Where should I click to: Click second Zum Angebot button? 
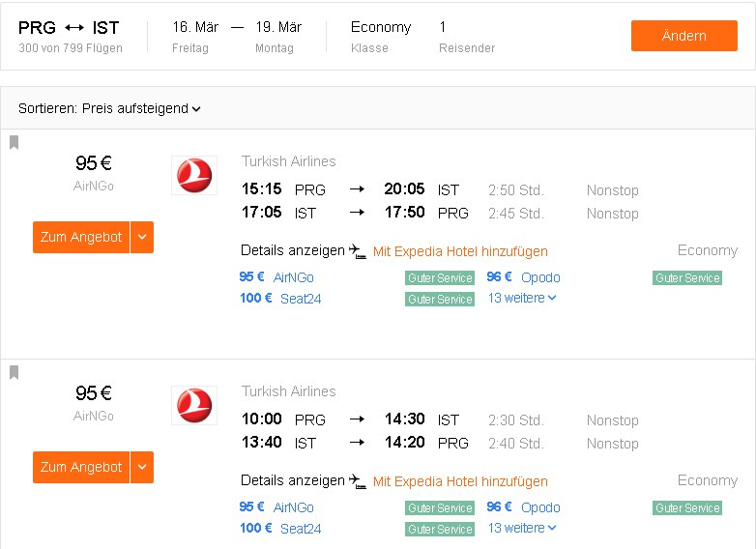81,467
